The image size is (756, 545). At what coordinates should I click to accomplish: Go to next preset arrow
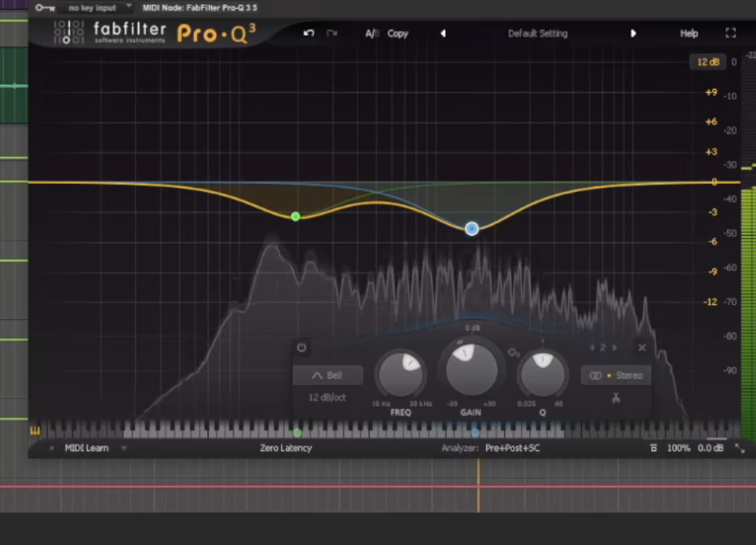633,33
